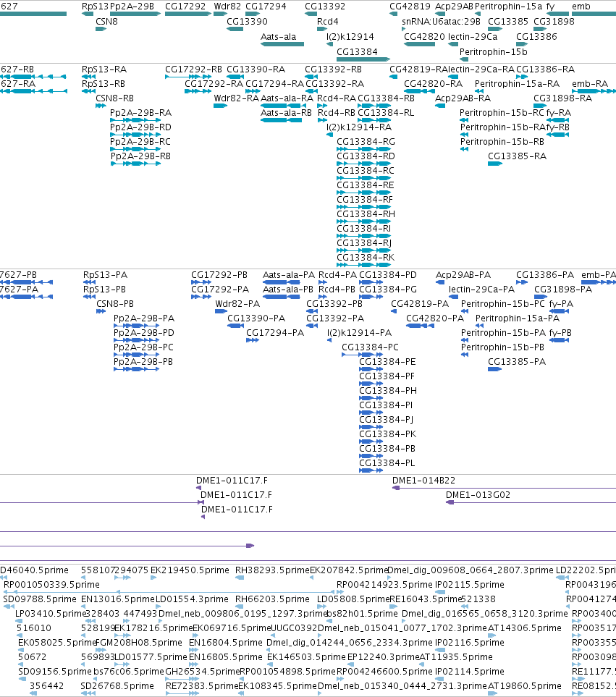616x697 pixels.
Task: Click the LD01554.3prime EST label
Action: pos(192,599)
